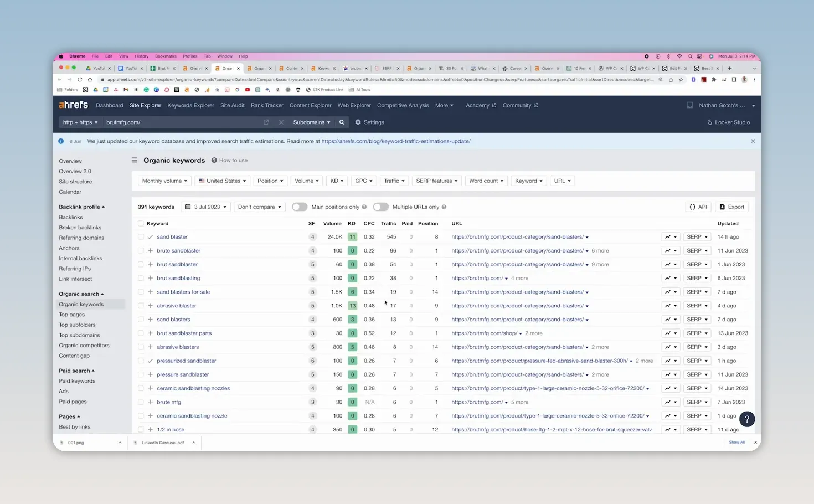814x504 pixels.
Task: Open the Don't compare dropdown
Action: [x=259, y=207]
